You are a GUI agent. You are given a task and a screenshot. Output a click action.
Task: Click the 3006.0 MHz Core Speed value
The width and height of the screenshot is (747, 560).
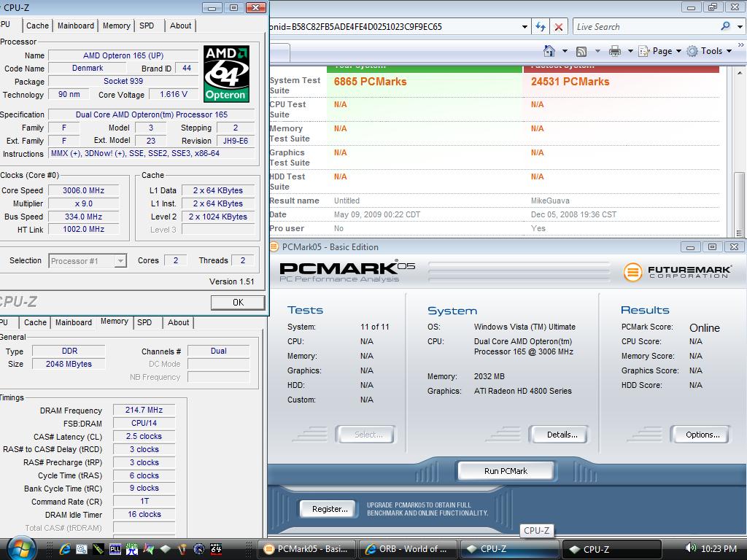pos(83,190)
